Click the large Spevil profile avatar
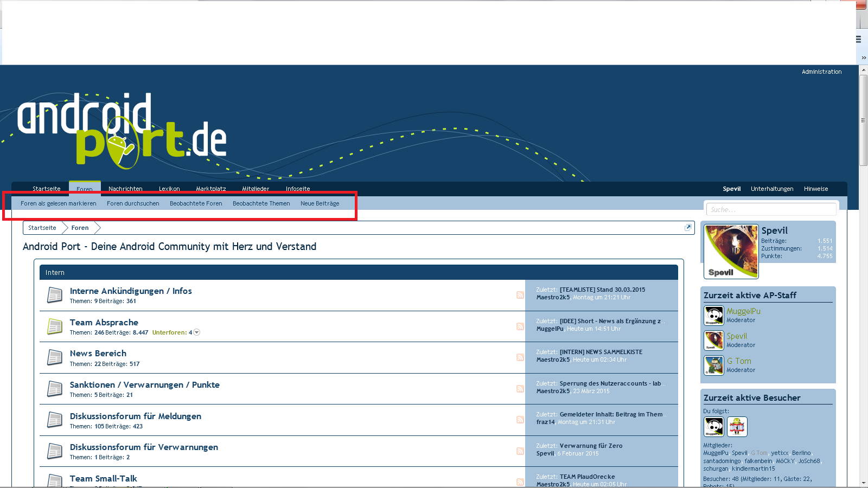 click(731, 251)
